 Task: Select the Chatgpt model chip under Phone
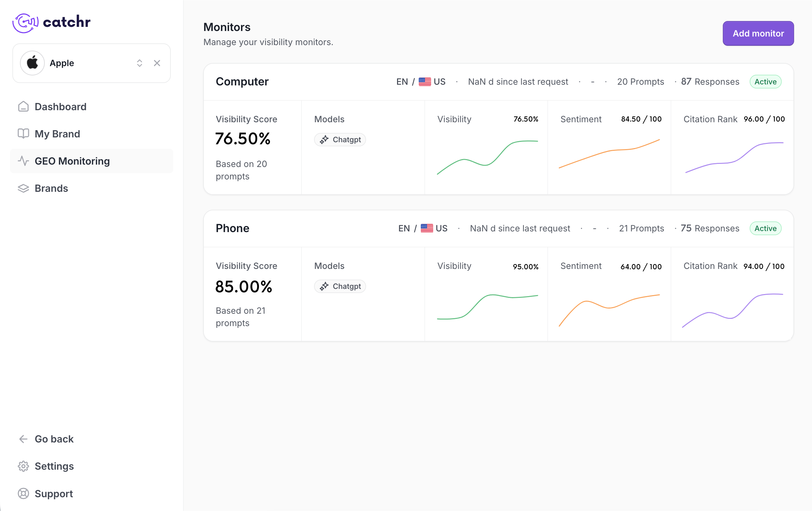point(340,286)
